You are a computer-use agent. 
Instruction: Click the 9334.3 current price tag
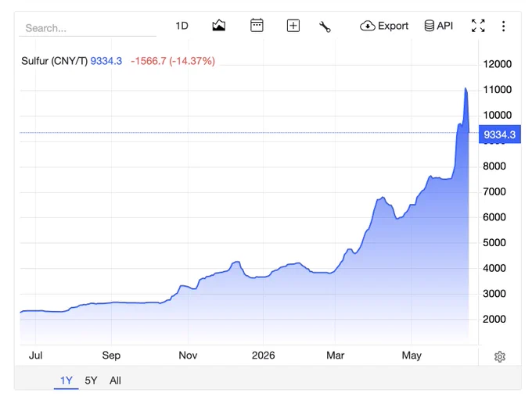499,134
